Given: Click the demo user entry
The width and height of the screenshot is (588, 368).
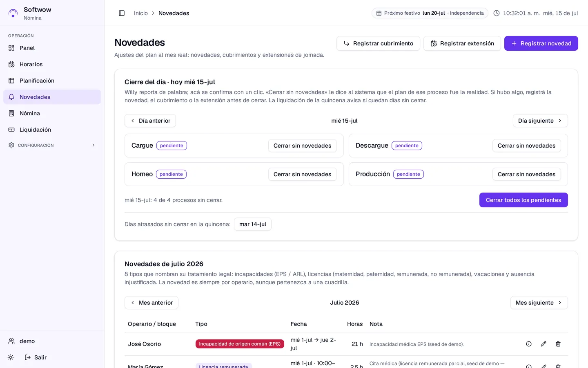Looking at the screenshot, I should (52, 341).
